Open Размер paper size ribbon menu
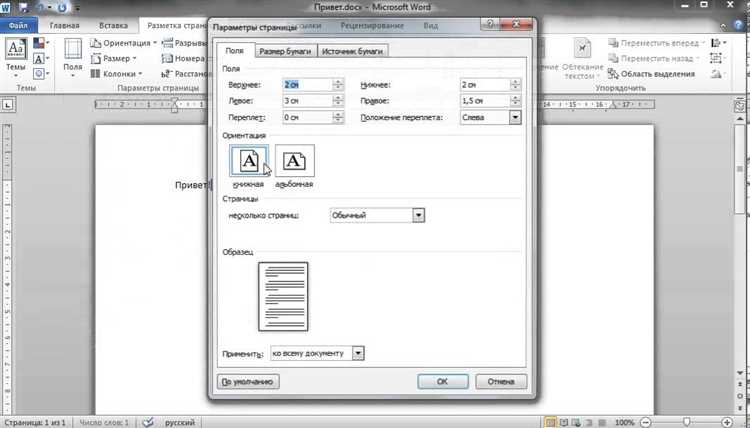Viewport: 750px width, 428px height. (114, 58)
